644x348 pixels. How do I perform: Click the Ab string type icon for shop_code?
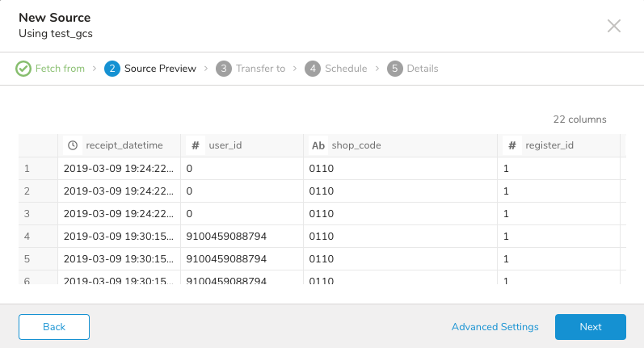(318, 145)
